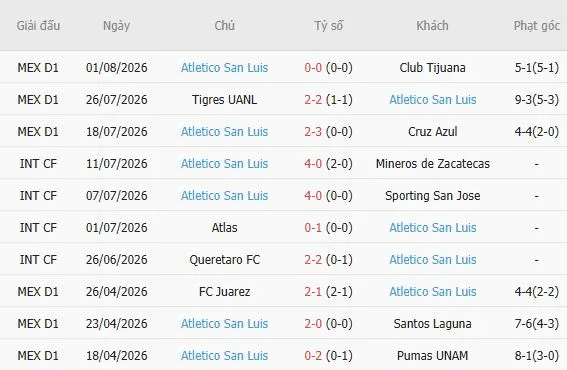
Task: Select the 2-2 (1-1) score versus Tigres
Action: tap(328, 99)
